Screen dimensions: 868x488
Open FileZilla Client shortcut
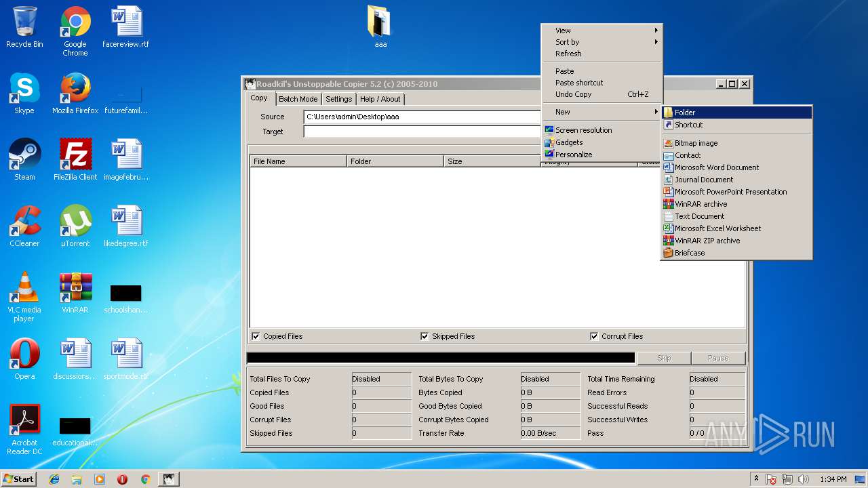coord(75,160)
